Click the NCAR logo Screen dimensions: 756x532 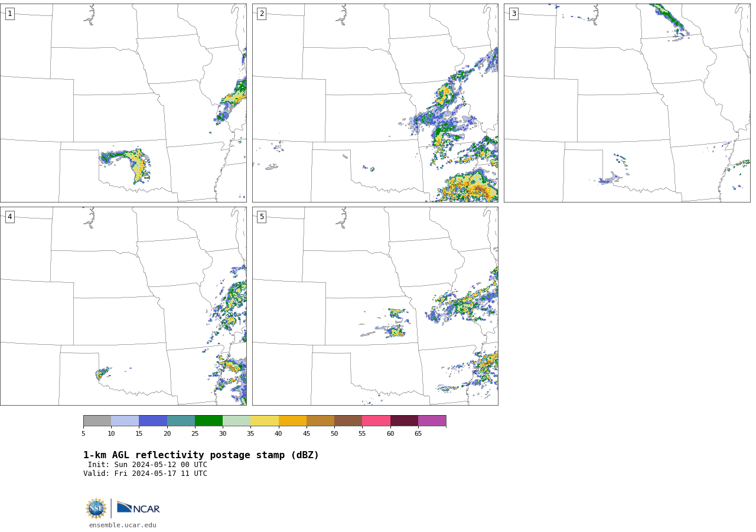coord(138,508)
